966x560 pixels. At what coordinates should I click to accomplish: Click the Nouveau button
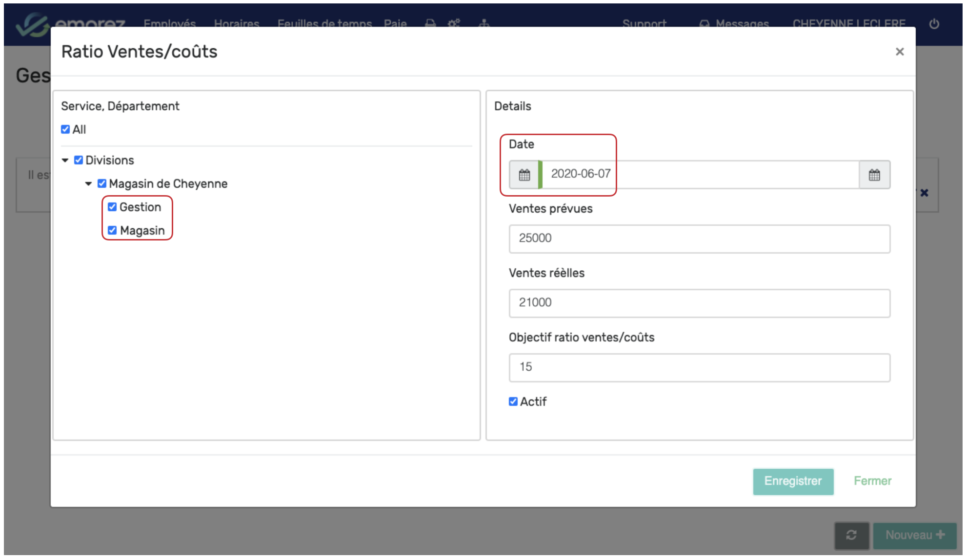[x=914, y=535]
